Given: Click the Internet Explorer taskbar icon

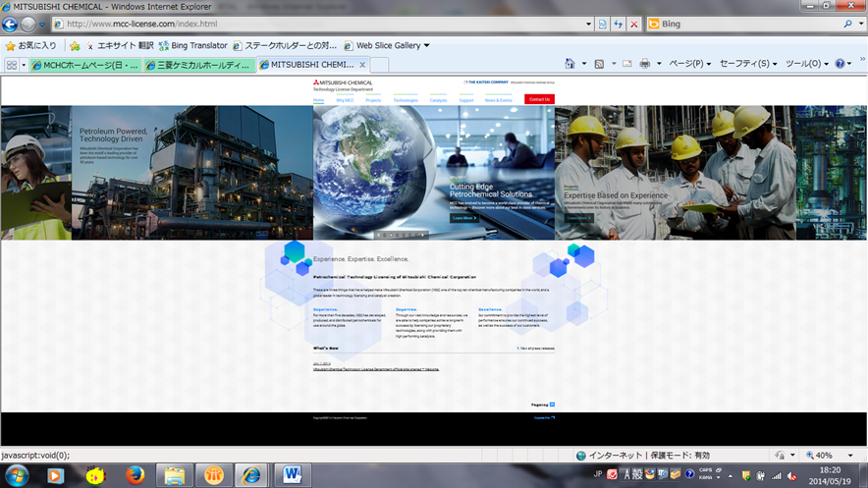Looking at the screenshot, I should point(252,475).
